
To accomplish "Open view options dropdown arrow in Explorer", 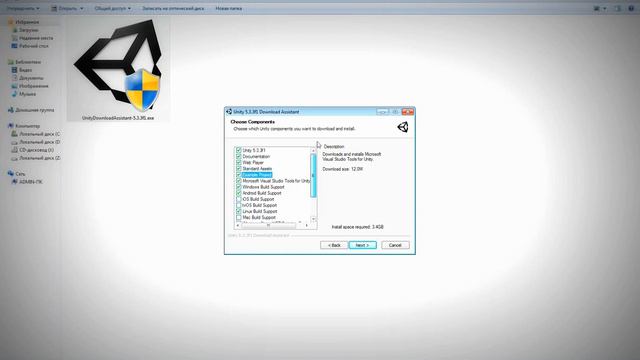I will point(604,8).
